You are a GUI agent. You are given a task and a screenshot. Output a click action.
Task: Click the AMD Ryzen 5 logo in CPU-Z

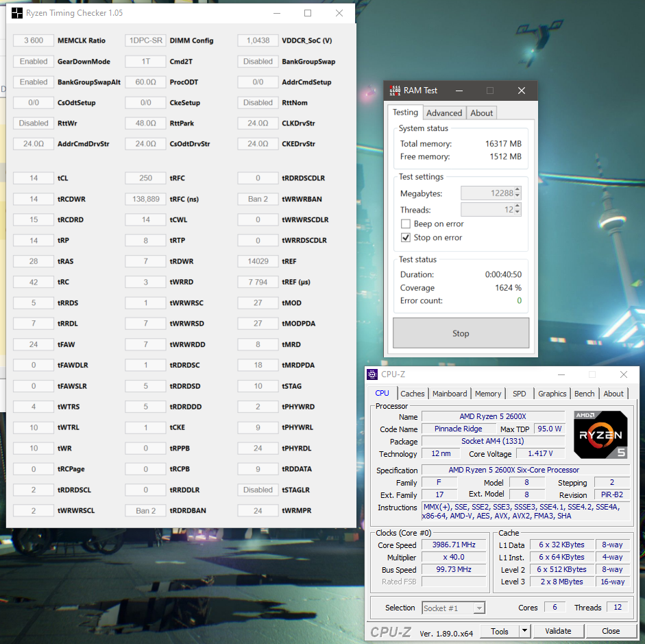click(x=600, y=435)
